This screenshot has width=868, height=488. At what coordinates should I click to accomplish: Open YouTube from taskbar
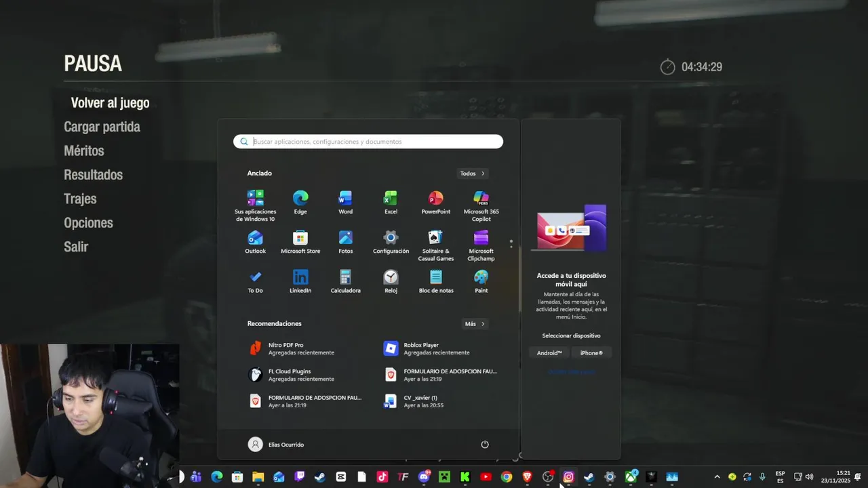coord(486,477)
